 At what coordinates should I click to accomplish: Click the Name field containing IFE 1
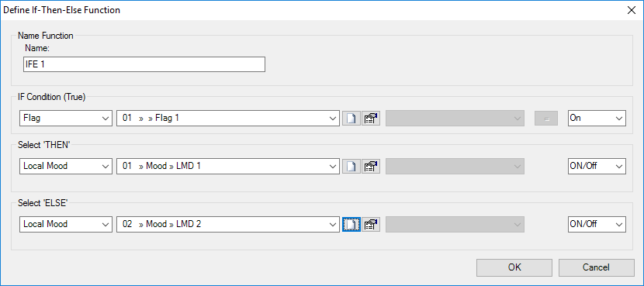point(144,64)
